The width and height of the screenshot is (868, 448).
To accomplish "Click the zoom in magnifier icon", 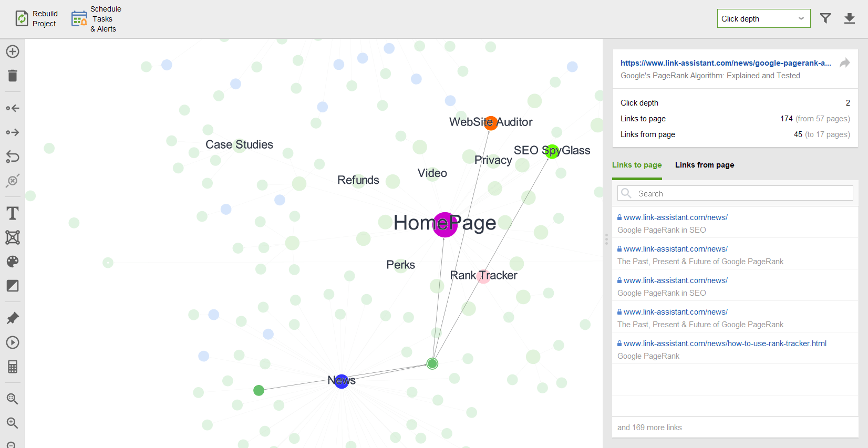I will click(x=13, y=423).
